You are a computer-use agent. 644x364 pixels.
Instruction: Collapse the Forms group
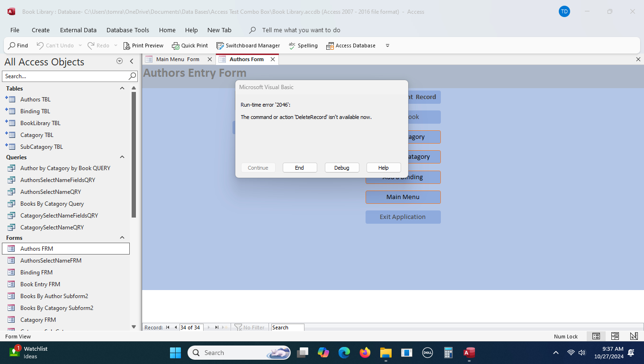[x=122, y=238]
